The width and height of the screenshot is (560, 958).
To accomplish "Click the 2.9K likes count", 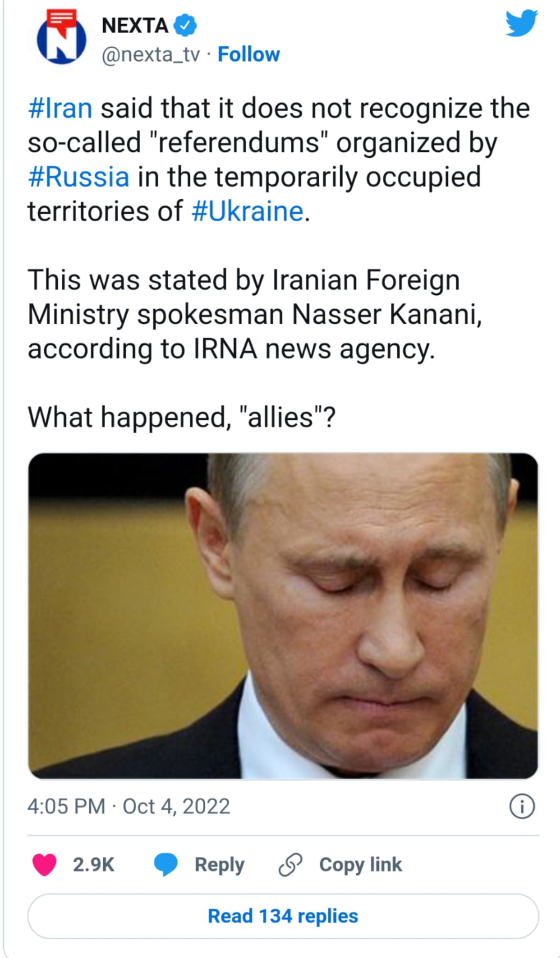I will (x=93, y=865).
